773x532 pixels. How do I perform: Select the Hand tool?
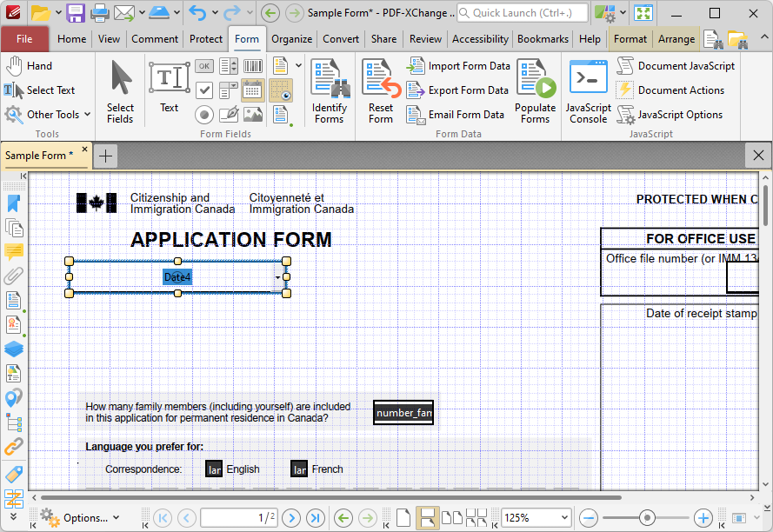coord(29,65)
